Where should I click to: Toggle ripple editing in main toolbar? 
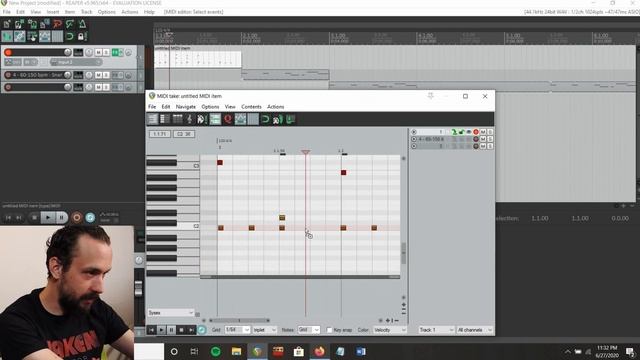pyautogui.click(x=32, y=37)
